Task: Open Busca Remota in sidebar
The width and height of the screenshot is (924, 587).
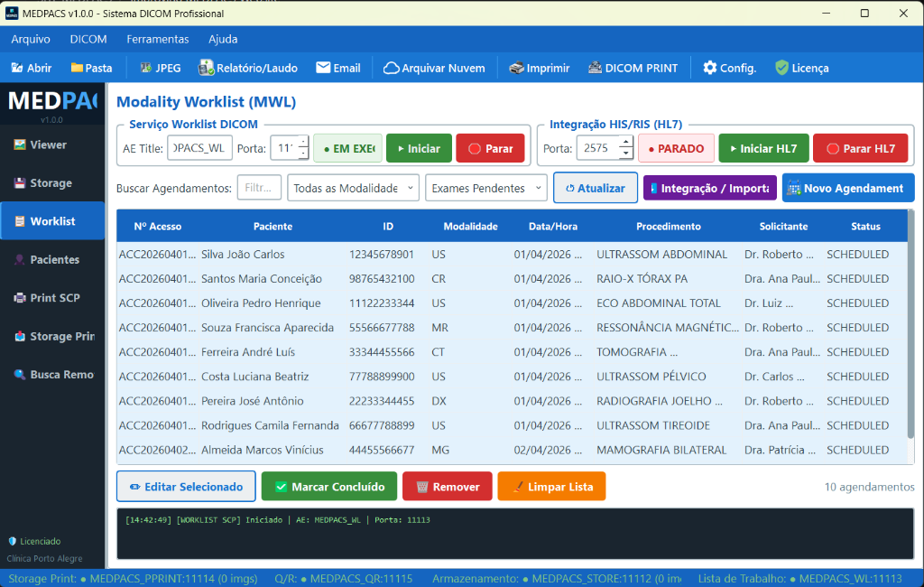Action: tap(52, 375)
